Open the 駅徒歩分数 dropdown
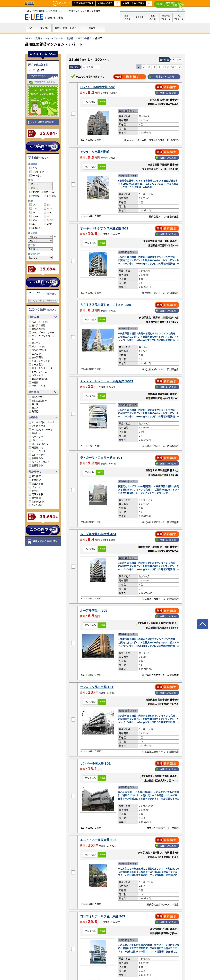The image size is (210, 980). click(x=40, y=258)
